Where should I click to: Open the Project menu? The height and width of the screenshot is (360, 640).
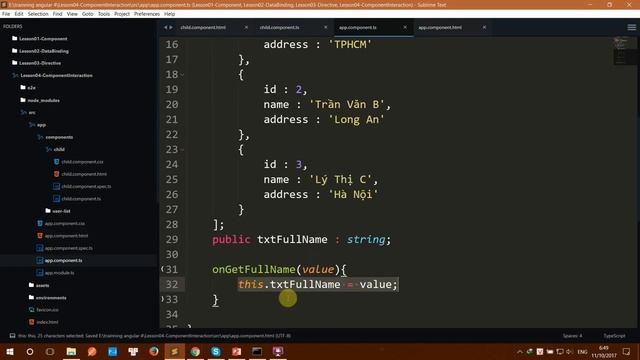click(122, 14)
